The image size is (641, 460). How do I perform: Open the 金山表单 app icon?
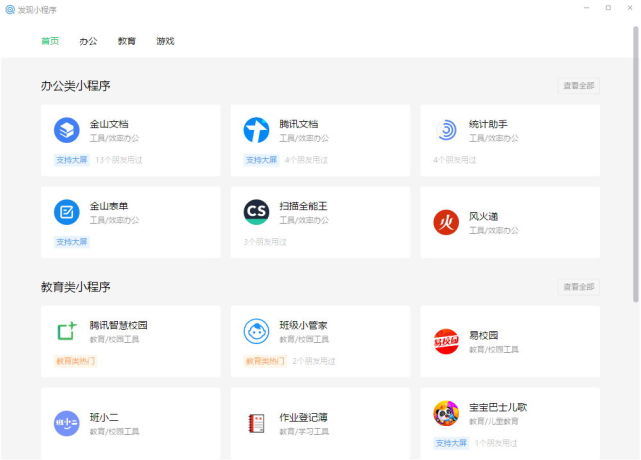click(x=67, y=212)
